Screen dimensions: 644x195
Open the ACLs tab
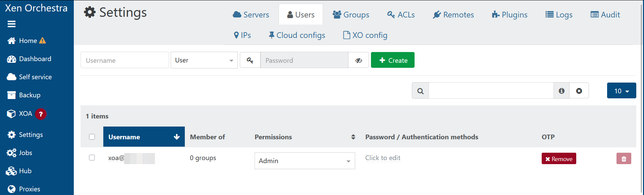(401, 14)
